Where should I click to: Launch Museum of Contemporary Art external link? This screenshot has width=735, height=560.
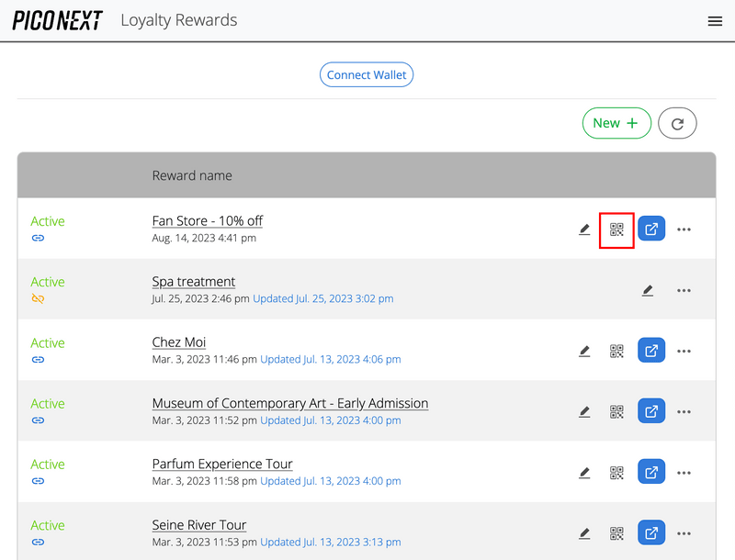tap(651, 412)
